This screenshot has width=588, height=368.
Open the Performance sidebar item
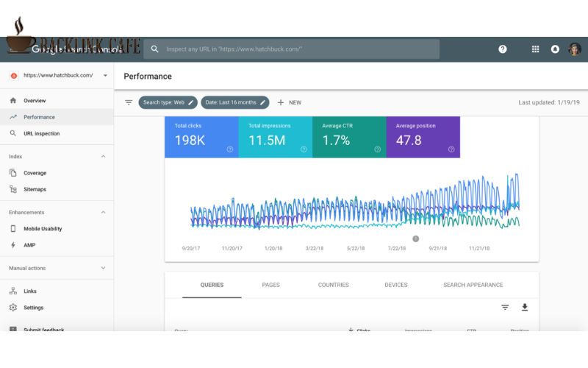[57, 117]
